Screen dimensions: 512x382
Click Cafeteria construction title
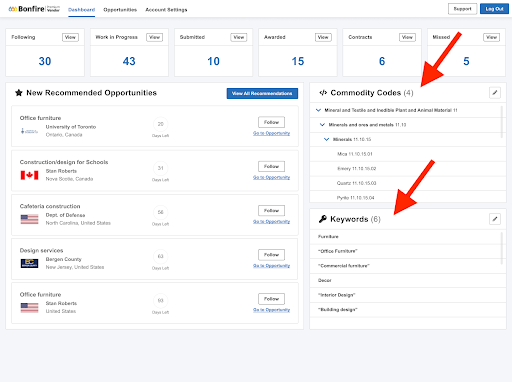pos(50,206)
